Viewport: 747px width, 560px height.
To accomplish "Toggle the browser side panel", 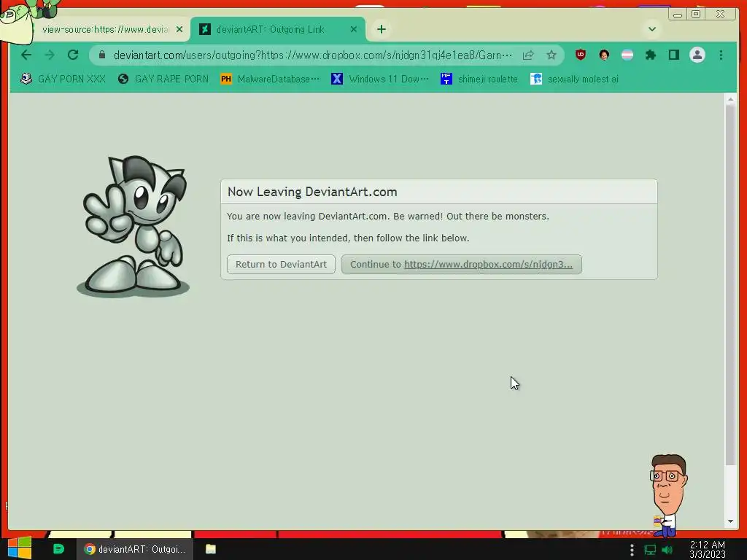I will (x=673, y=55).
